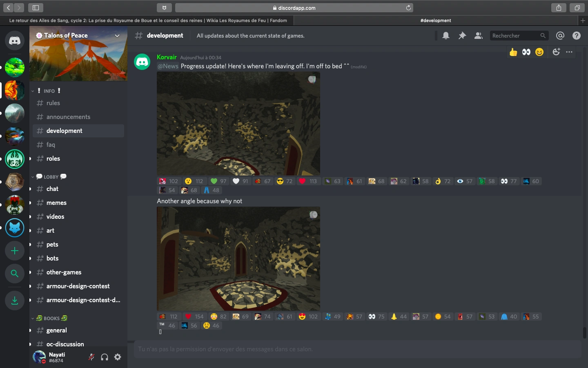Open mentions with the @ icon
The height and width of the screenshot is (368, 588).
560,36
